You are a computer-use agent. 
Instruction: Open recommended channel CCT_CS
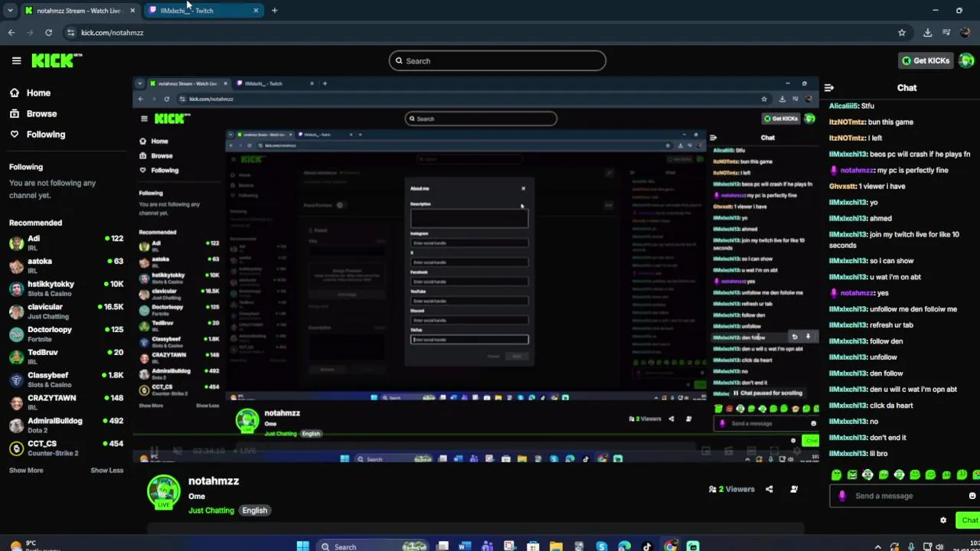66,448
